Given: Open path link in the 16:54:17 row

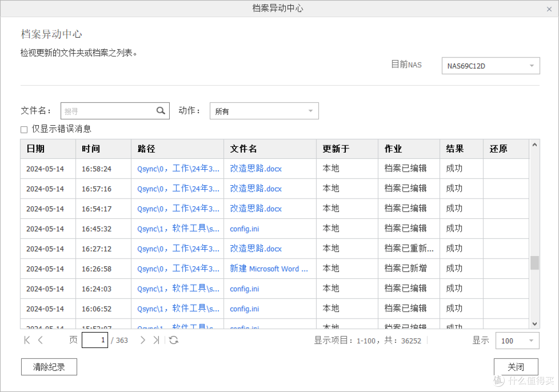Looking at the screenshot, I should (x=178, y=208).
